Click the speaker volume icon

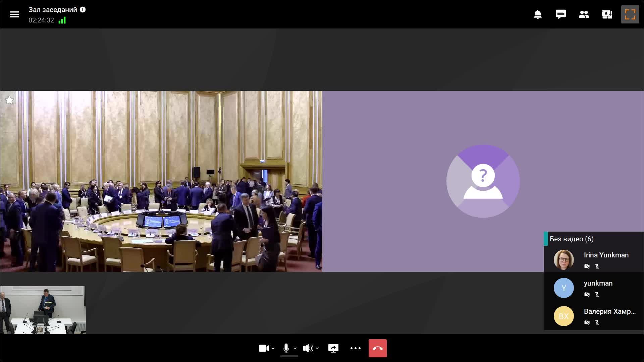(x=308, y=348)
